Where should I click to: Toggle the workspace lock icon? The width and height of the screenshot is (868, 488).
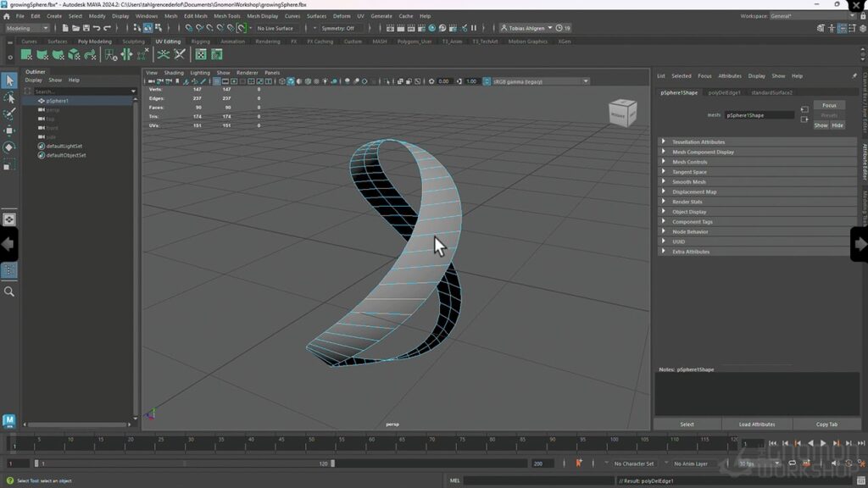[863, 16]
